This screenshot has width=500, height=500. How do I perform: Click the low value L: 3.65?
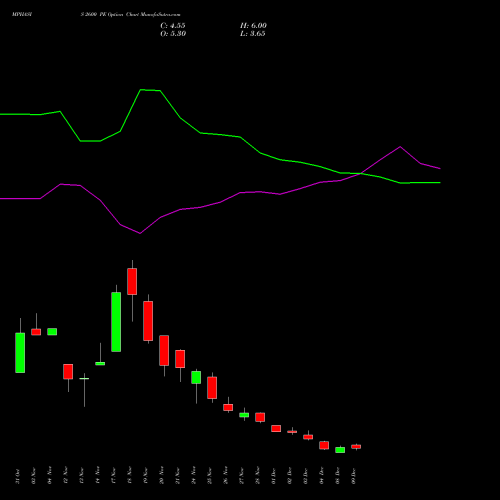click(253, 34)
